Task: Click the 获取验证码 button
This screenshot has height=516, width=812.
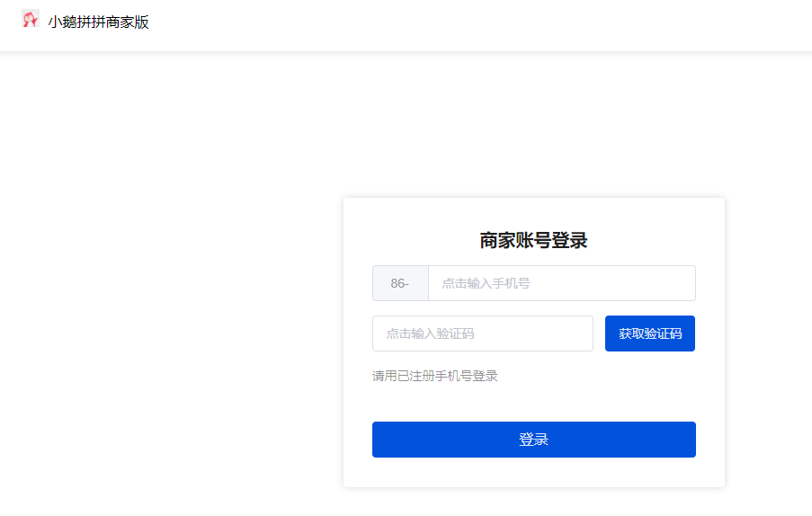Action: click(x=650, y=334)
